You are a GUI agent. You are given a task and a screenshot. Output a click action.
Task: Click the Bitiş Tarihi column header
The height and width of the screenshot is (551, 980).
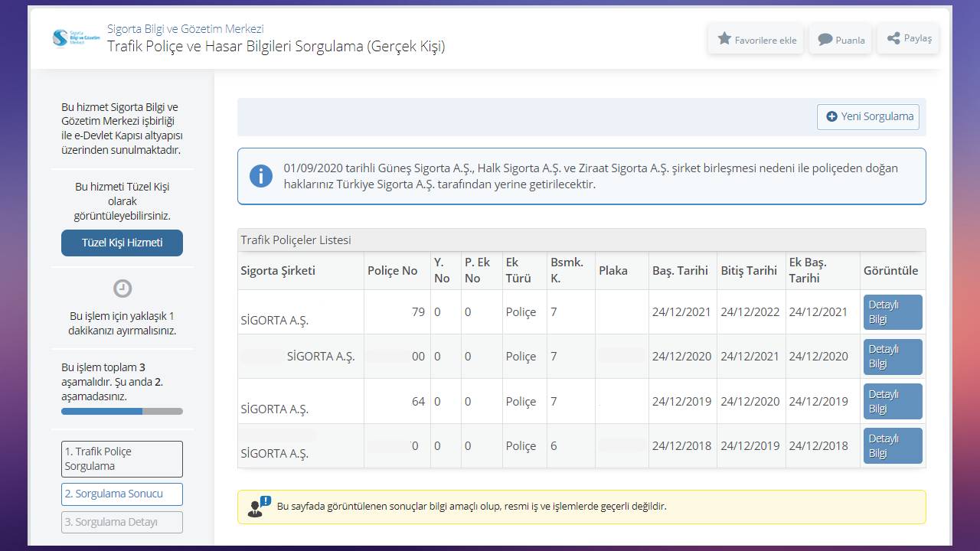point(749,271)
